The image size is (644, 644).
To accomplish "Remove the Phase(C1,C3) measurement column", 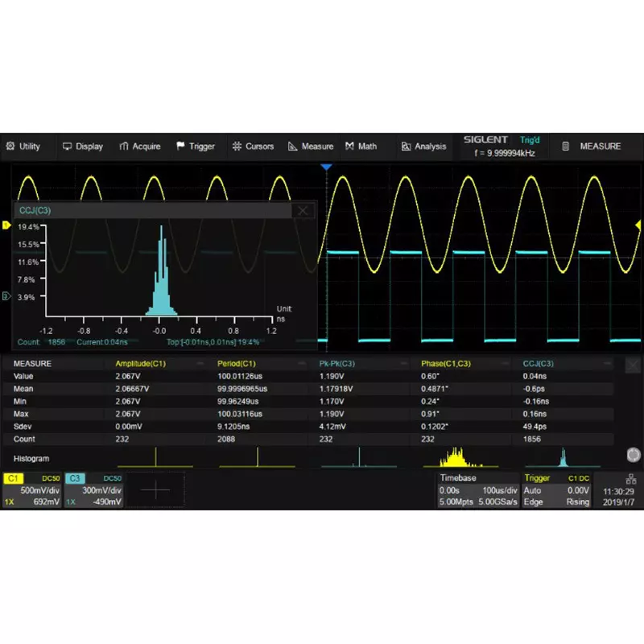I will click(x=506, y=364).
